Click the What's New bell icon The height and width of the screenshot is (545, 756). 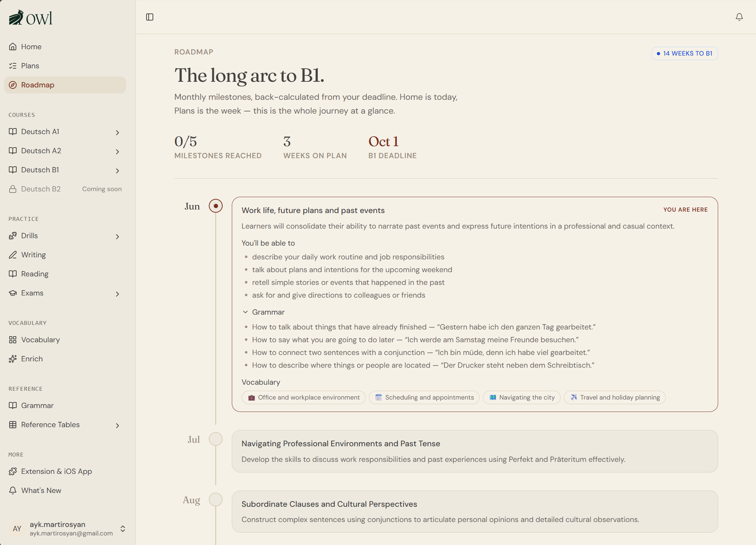tap(13, 490)
